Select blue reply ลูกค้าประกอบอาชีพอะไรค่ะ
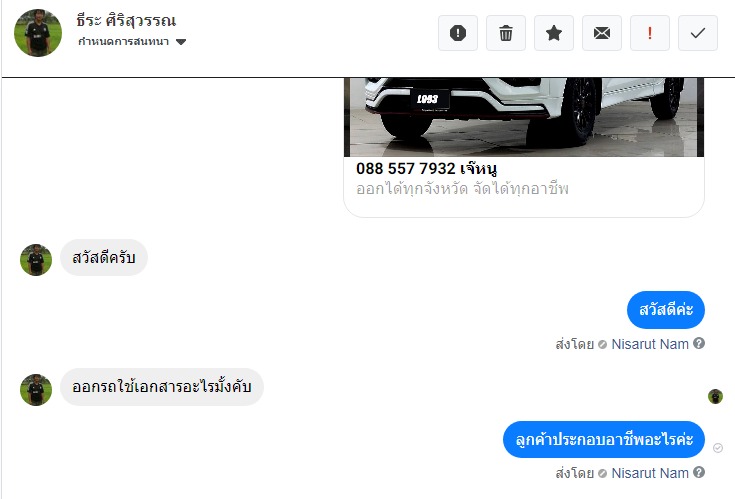Image resolution: width=735 pixels, height=499 pixels. (x=604, y=439)
